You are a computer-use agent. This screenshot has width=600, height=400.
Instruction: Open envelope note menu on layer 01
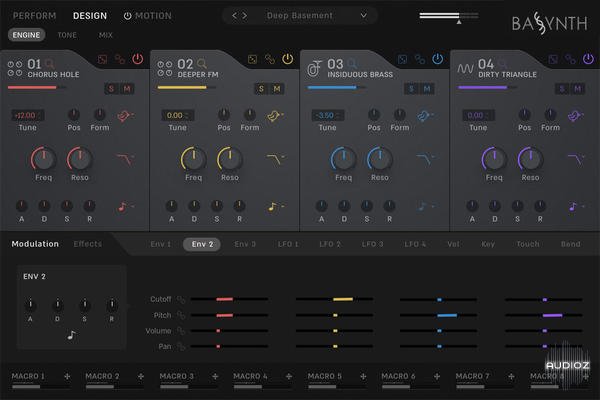126,207
